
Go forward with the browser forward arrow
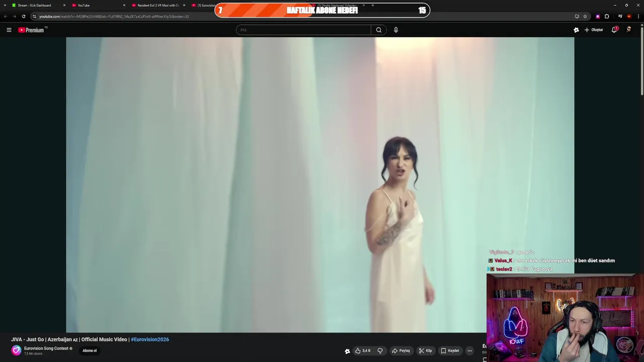[x=14, y=17]
